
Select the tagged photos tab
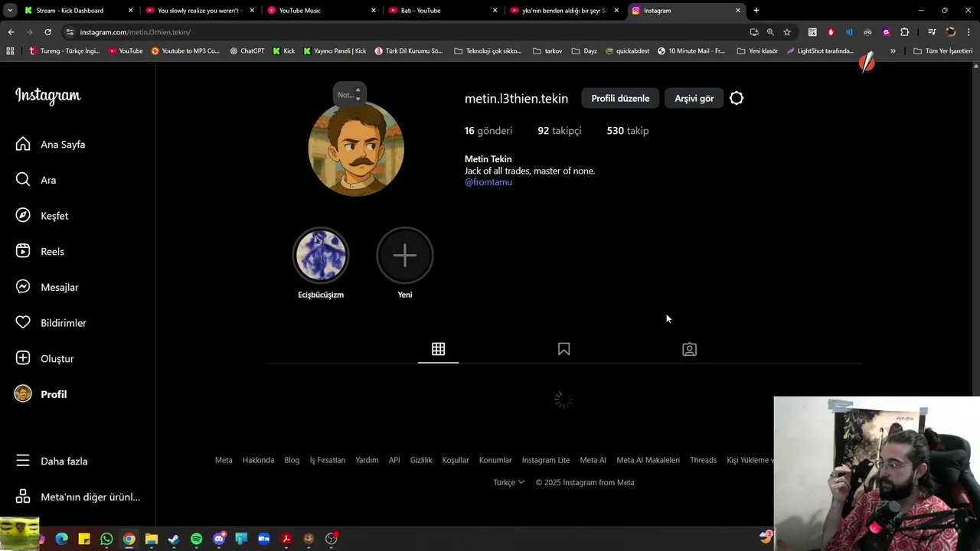pyautogui.click(x=689, y=349)
